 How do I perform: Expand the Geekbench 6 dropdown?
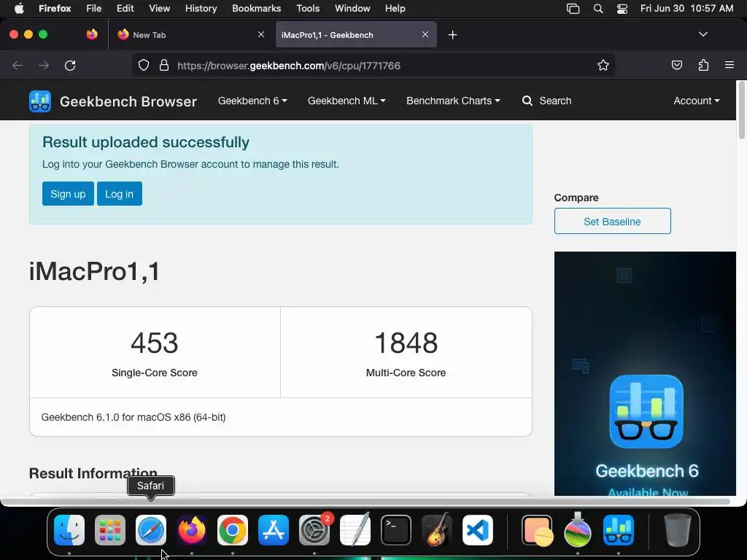pyautogui.click(x=252, y=101)
